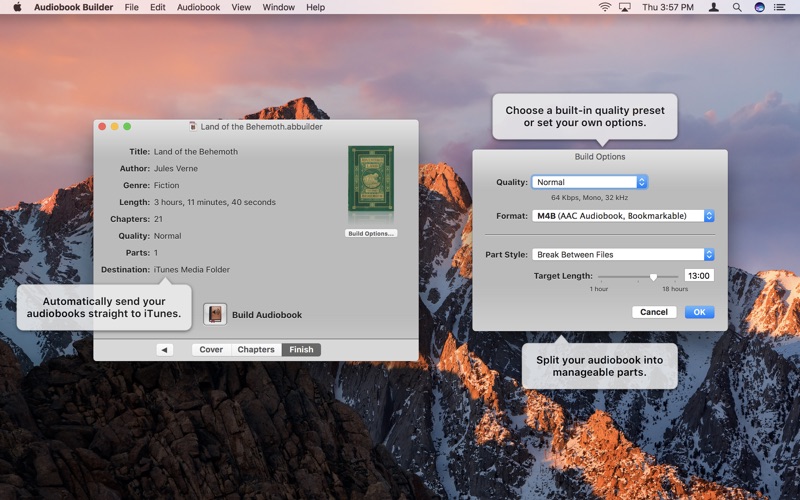The height and width of the screenshot is (500, 800).
Task: Open Notification Center list icon
Action: [781, 7]
